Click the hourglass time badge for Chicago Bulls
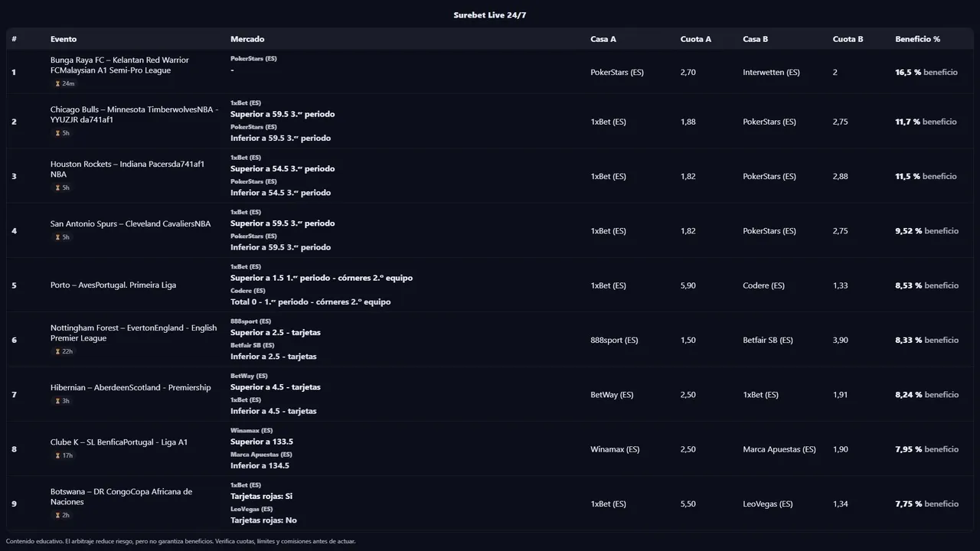Viewport: 980px width, 551px height. (x=62, y=133)
